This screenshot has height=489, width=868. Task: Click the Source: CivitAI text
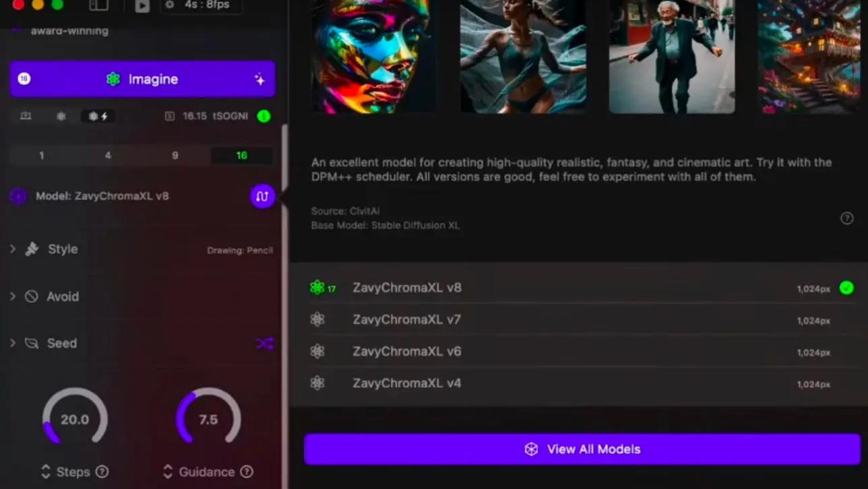(x=345, y=211)
